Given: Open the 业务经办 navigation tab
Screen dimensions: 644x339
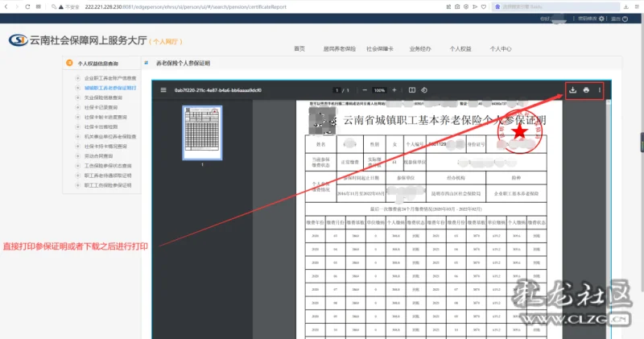Looking at the screenshot, I should point(419,49).
